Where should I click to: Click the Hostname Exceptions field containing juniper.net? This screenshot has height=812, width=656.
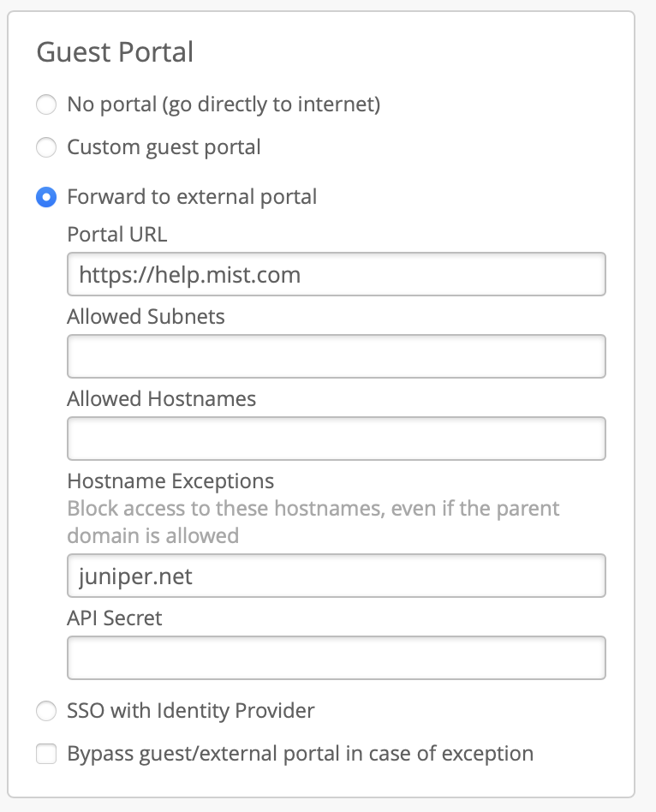coord(336,576)
